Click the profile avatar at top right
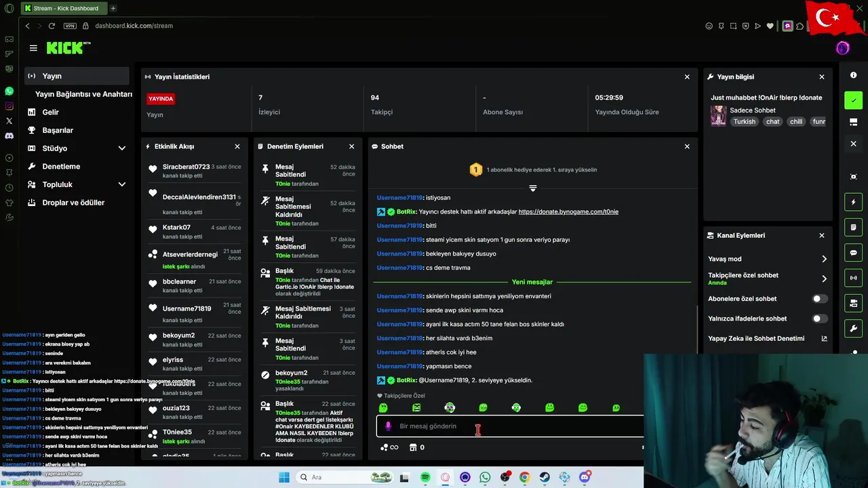The height and width of the screenshot is (488, 868). [842, 48]
